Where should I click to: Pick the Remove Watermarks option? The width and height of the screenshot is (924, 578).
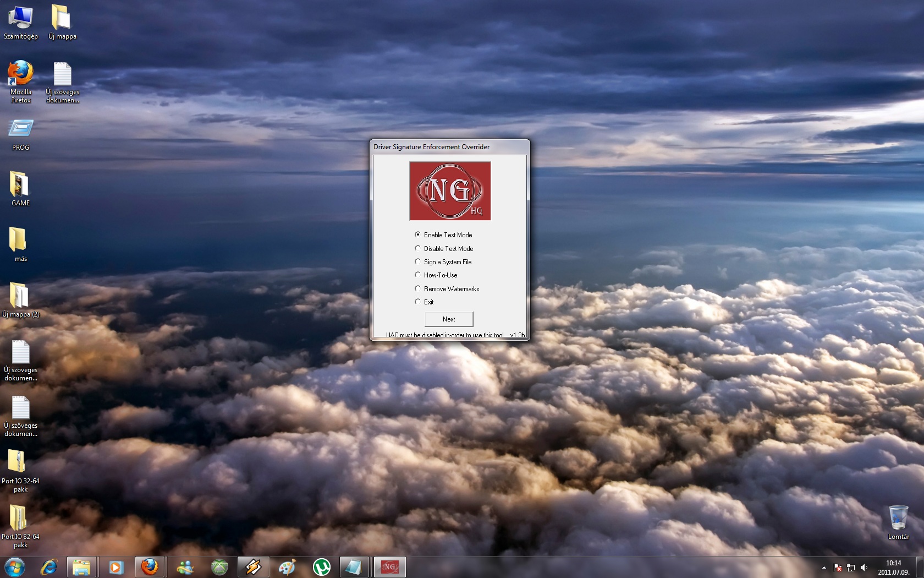click(x=418, y=288)
